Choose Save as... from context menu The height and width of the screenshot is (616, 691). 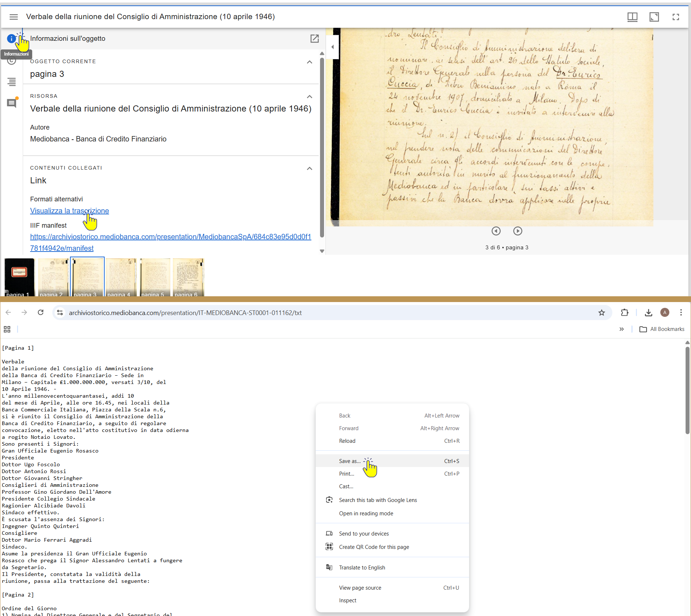(x=349, y=461)
